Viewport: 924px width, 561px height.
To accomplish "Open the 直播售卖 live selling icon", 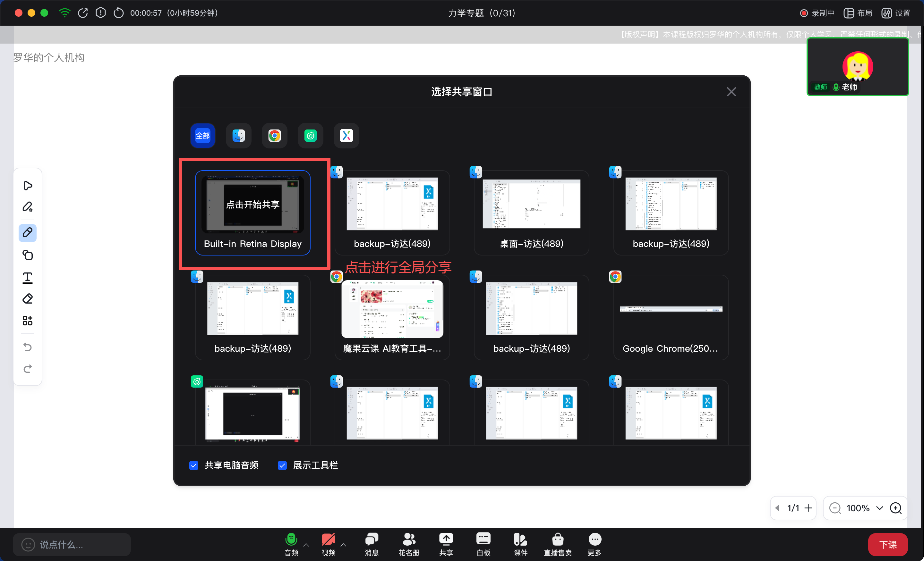I will coord(557,544).
